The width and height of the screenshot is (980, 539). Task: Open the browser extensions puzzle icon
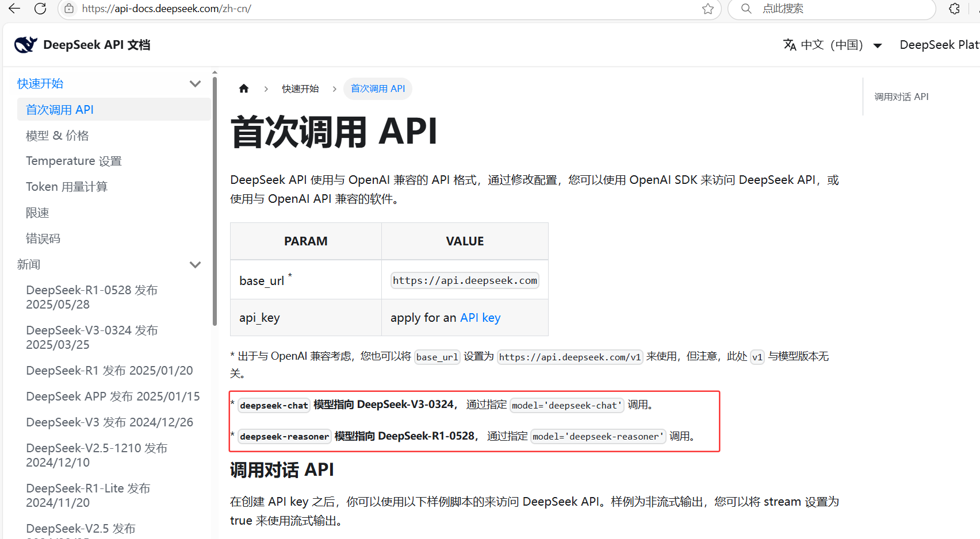pos(954,9)
